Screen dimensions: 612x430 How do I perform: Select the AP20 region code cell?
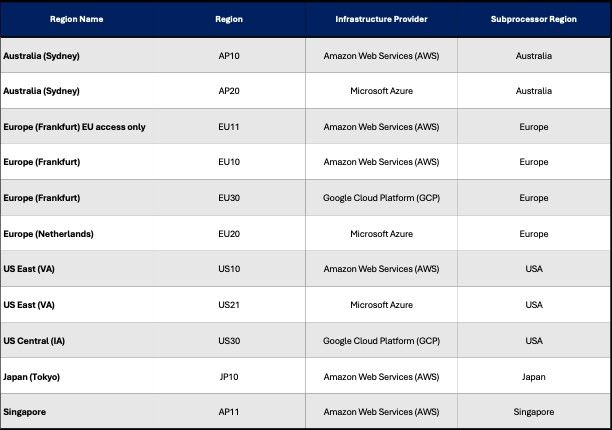click(229, 91)
